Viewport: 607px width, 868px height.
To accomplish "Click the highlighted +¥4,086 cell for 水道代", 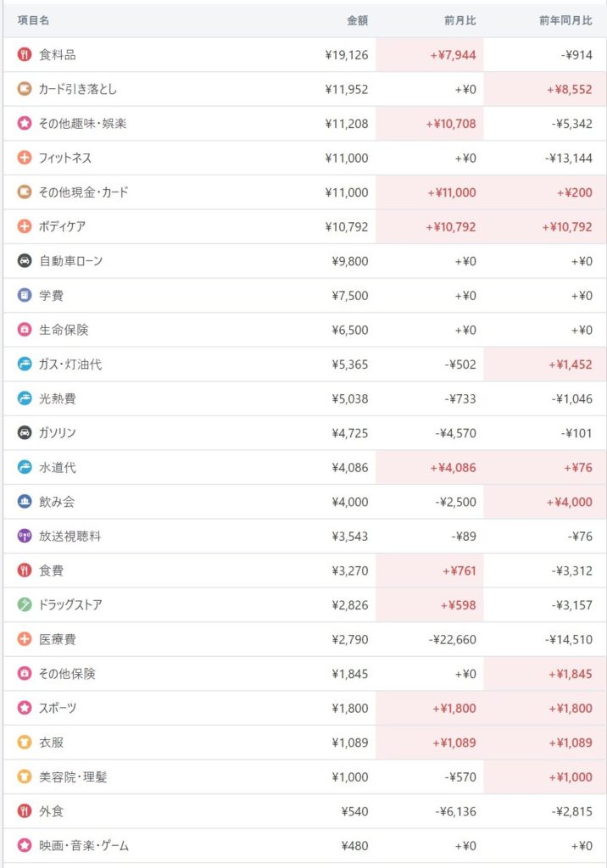I will (454, 468).
